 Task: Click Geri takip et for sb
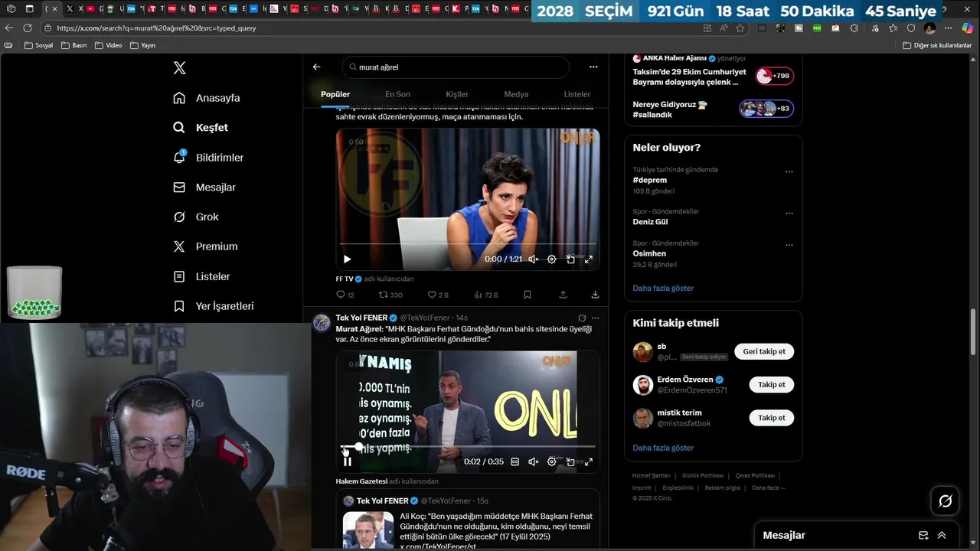[x=764, y=351]
